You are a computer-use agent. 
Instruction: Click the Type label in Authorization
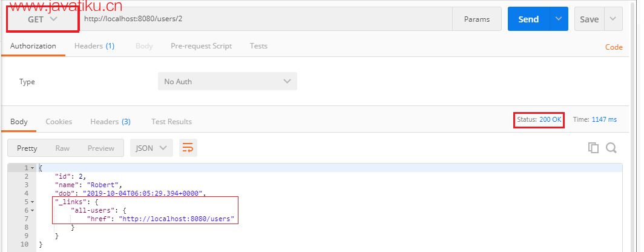(x=27, y=82)
